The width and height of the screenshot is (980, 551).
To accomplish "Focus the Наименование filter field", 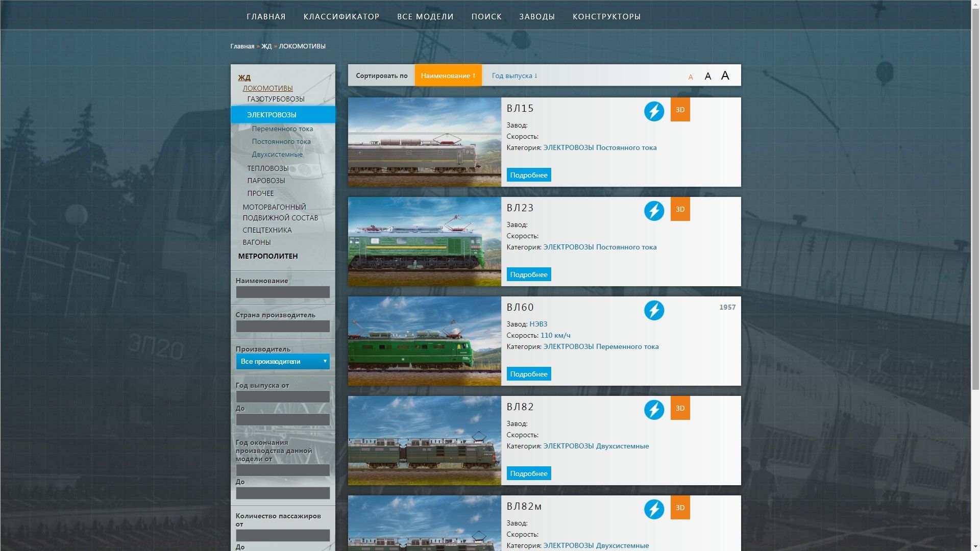I will [283, 292].
